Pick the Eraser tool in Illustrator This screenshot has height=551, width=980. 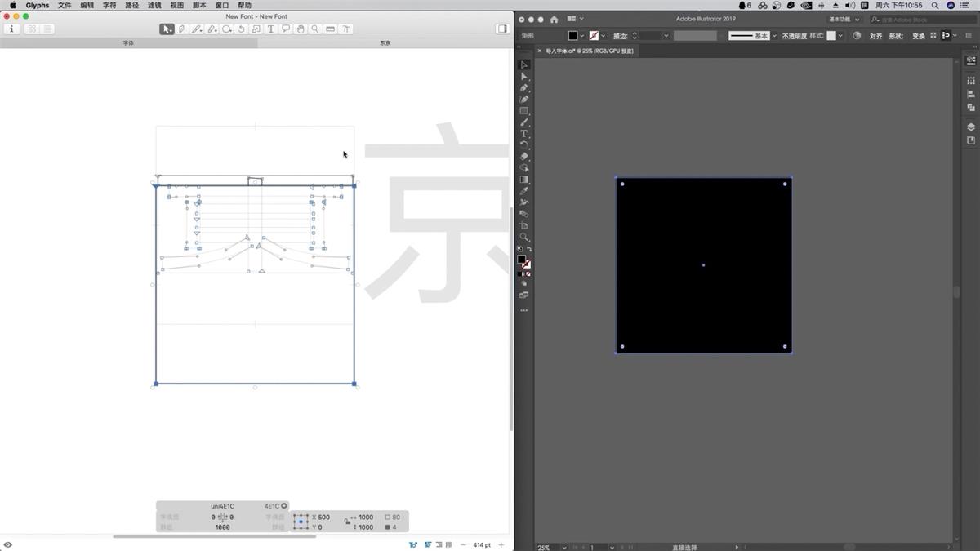coord(524,156)
